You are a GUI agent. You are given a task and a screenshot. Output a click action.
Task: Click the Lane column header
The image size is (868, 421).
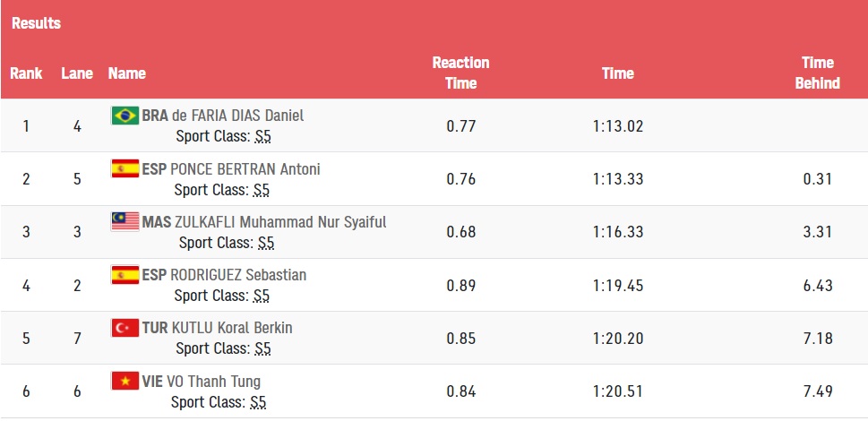tap(77, 73)
